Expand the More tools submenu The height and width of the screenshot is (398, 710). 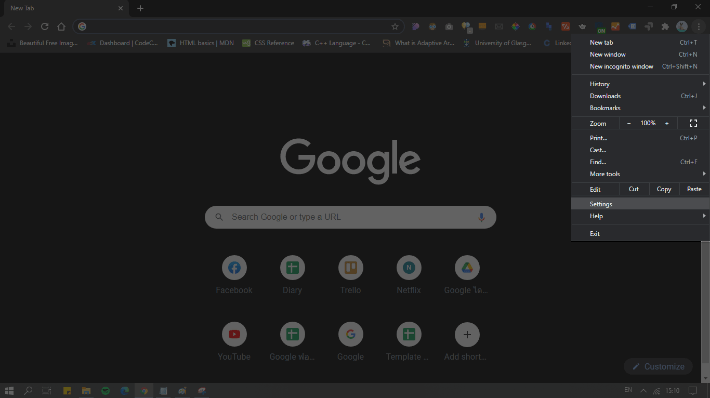coord(640,174)
